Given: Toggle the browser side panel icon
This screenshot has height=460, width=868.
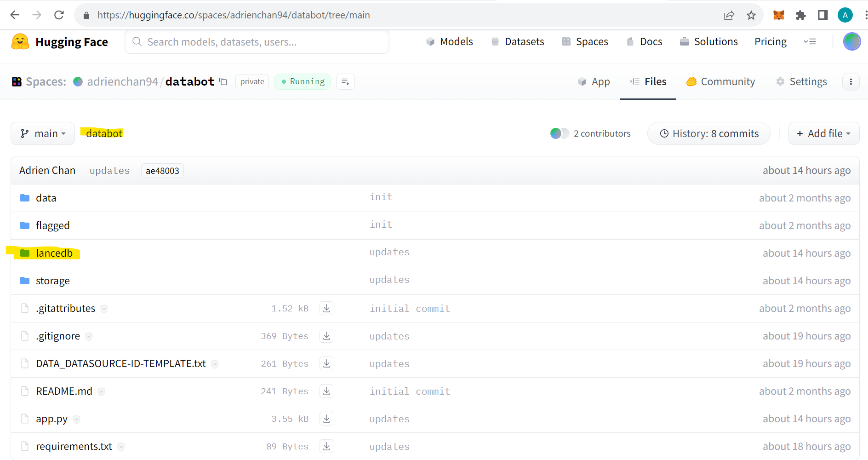Looking at the screenshot, I should tap(823, 15).
